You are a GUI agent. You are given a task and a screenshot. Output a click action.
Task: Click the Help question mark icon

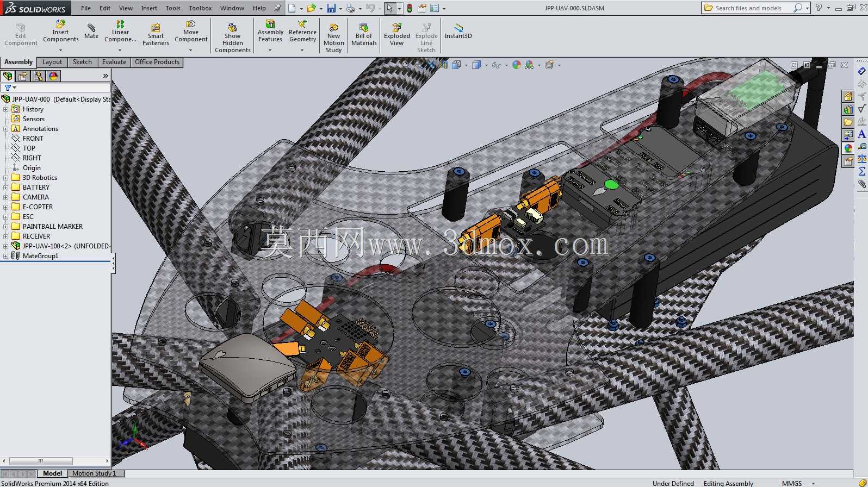[819, 8]
